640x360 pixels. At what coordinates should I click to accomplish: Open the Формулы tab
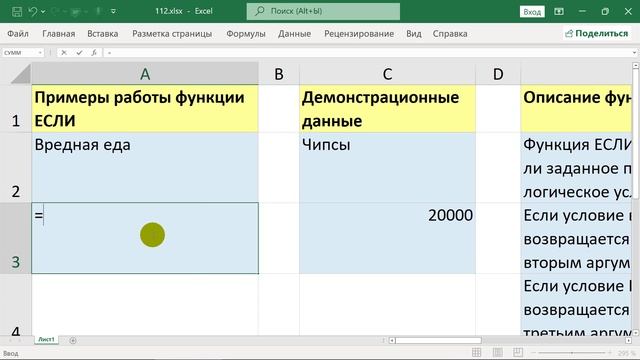coord(246,34)
